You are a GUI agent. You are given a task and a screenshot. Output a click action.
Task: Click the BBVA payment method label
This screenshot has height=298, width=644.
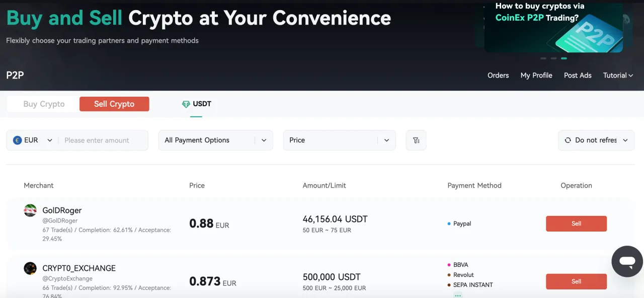point(460,265)
